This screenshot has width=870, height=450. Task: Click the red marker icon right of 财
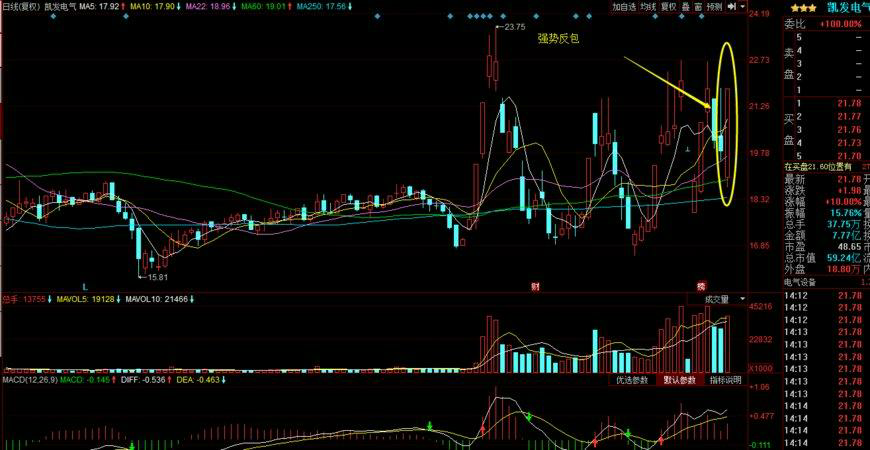pyautogui.click(x=702, y=287)
